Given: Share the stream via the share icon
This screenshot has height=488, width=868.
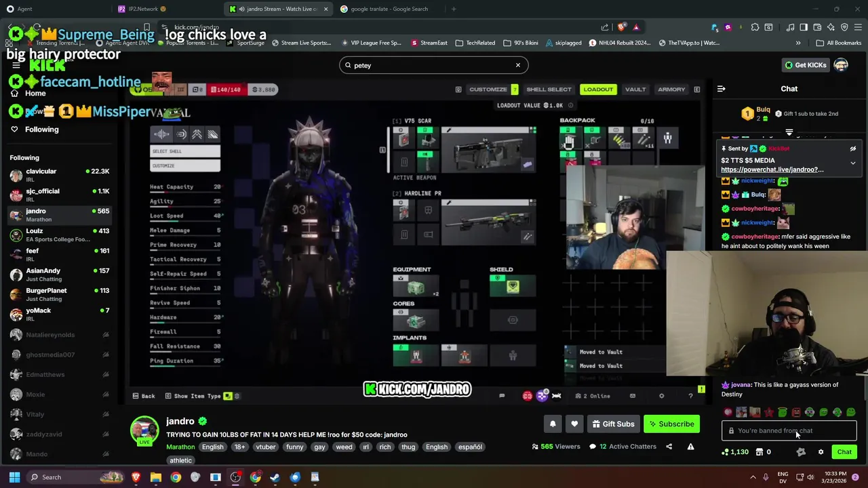Looking at the screenshot, I should [x=669, y=447].
